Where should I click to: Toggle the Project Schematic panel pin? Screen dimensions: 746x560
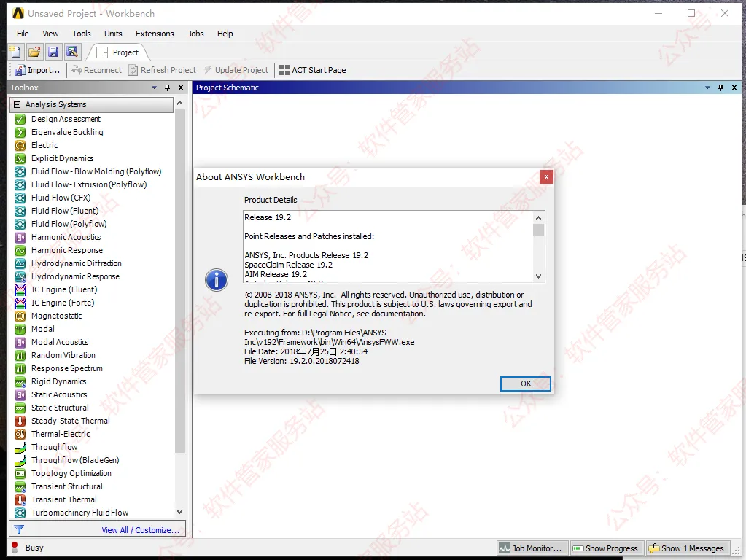click(x=720, y=87)
